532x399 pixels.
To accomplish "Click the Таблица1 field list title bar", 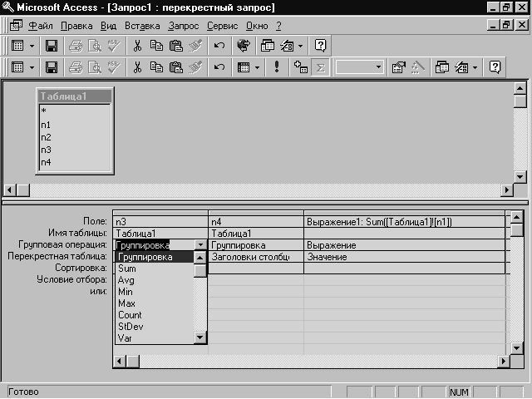I will (75, 96).
